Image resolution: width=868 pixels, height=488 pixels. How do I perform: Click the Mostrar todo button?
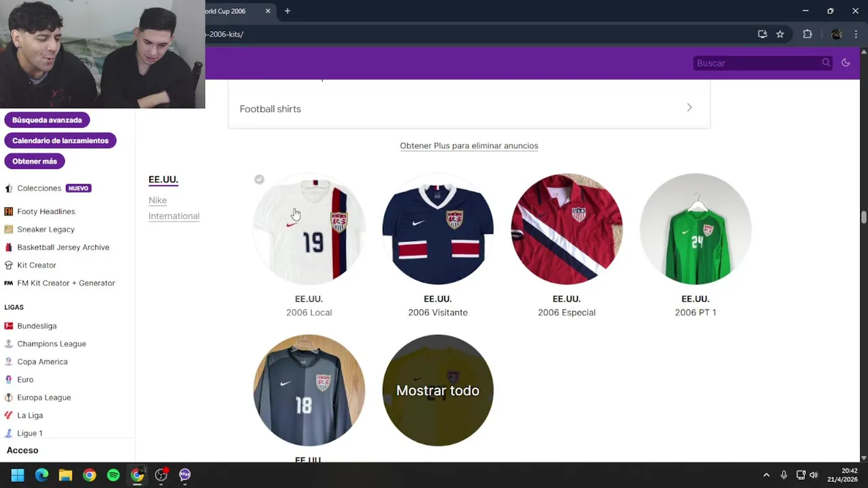tap(438, 390)
